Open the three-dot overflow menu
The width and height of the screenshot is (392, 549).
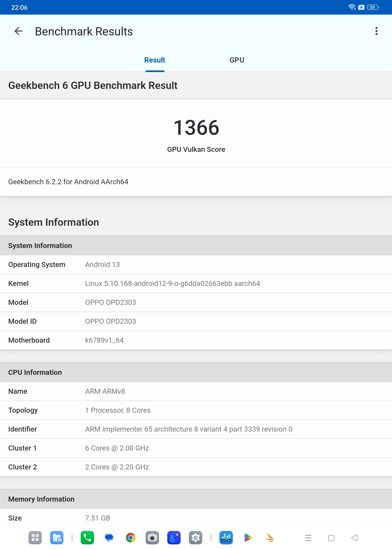376,31
